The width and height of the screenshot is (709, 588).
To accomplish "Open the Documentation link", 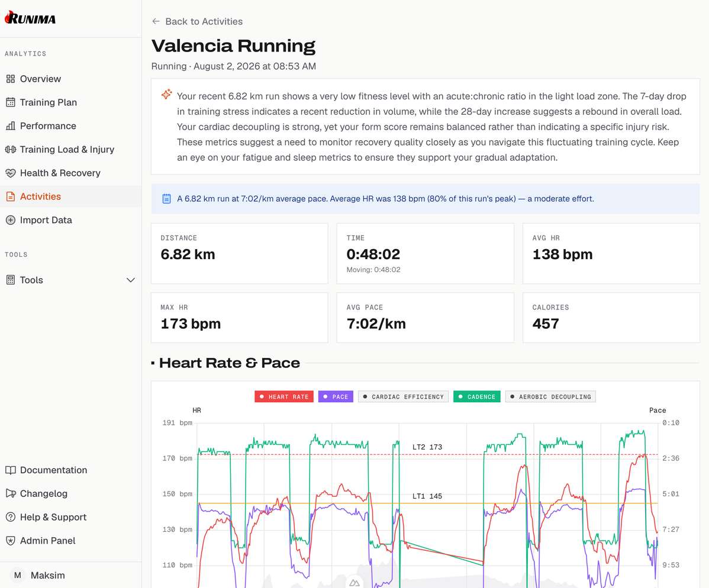I will pyautogui.click(x=70, y=470).
